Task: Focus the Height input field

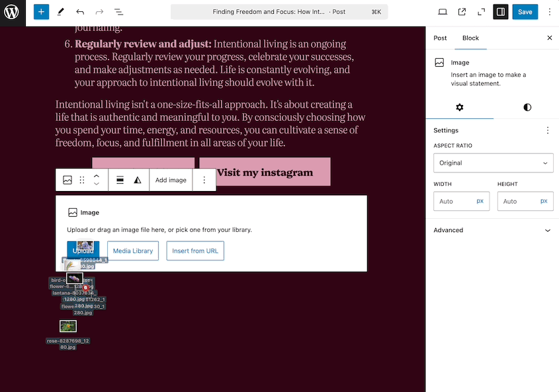Action: click(519, 202)
